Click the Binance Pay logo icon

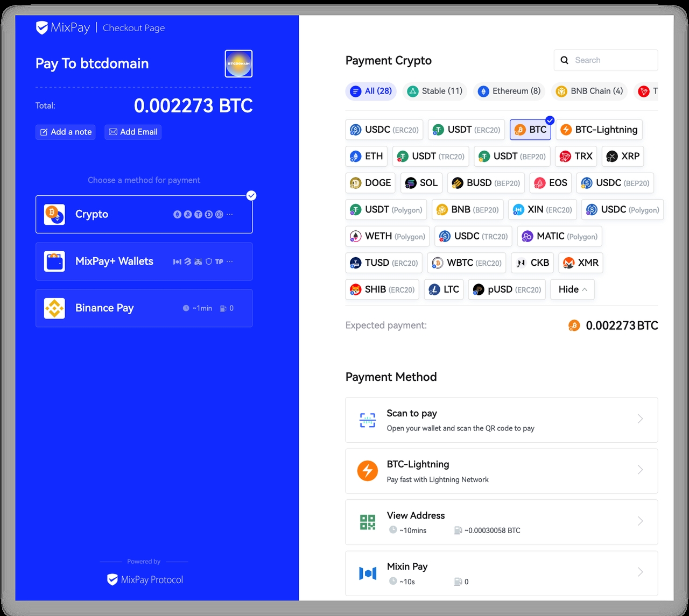pos(54,308)
